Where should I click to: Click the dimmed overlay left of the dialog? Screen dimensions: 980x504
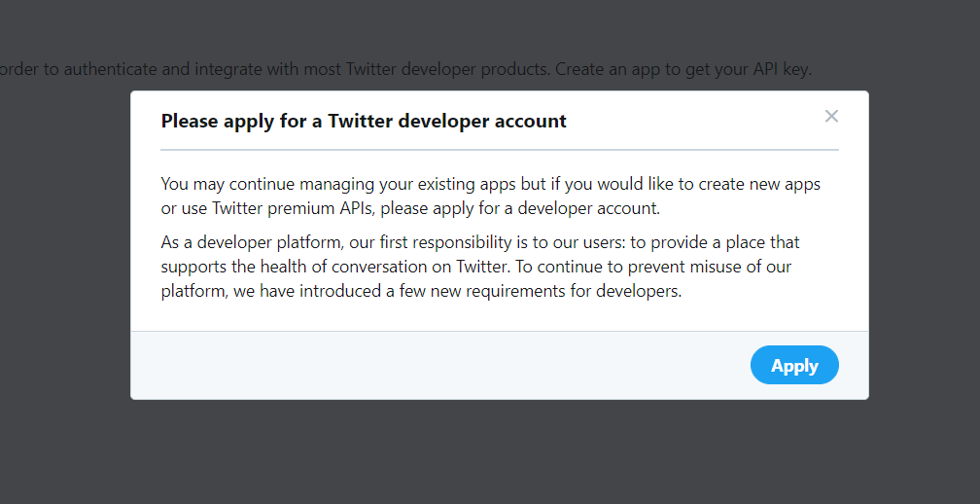[65, 250]
